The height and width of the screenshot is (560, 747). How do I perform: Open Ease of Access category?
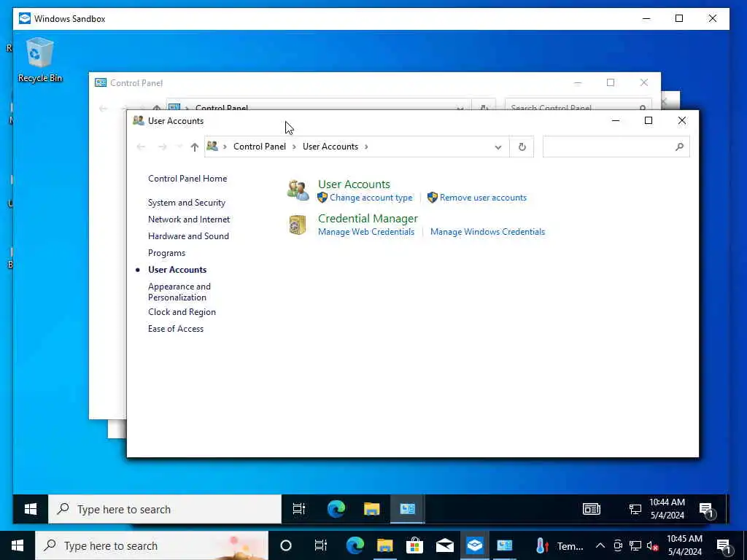pos(175,329)
